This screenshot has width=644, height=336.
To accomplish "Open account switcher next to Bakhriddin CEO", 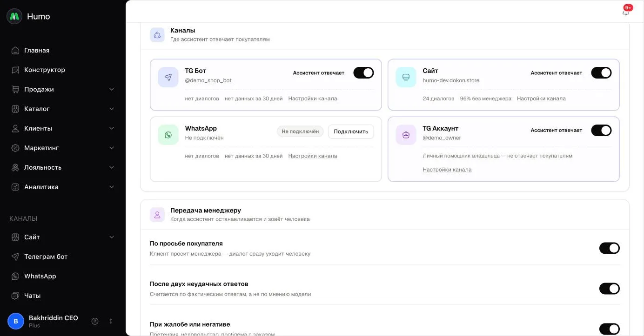I will point(111,321).
